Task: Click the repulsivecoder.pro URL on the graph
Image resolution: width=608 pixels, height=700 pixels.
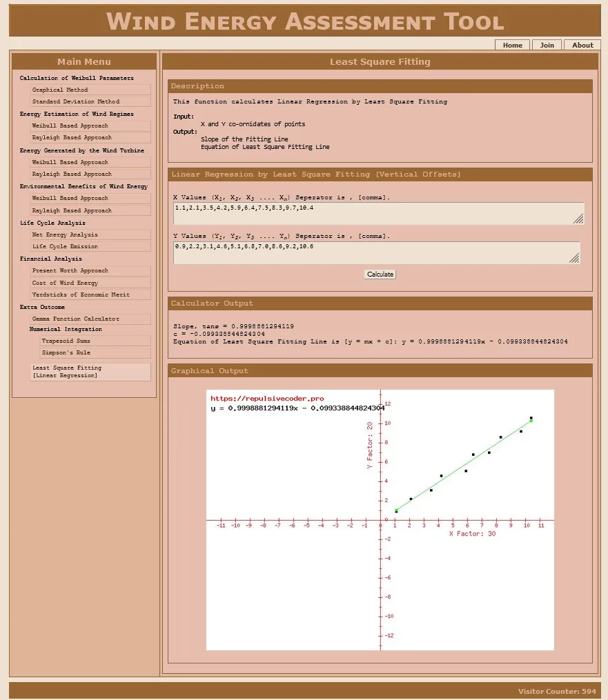Action: pos(267,399)
